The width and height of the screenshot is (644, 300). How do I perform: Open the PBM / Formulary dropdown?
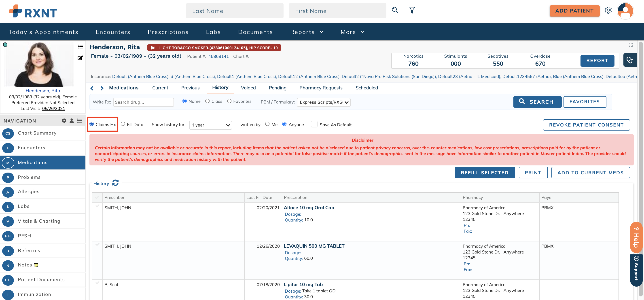tap(324, 102)
